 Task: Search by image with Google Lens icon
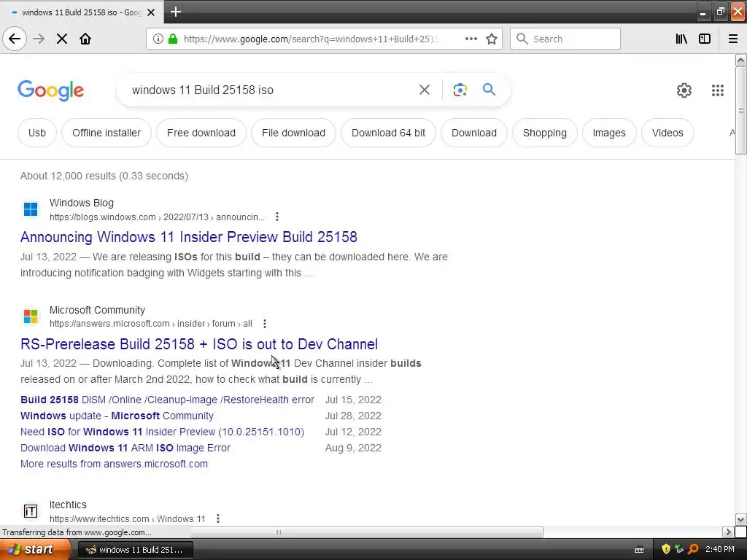pyautogui.click(x=460, y=90)
